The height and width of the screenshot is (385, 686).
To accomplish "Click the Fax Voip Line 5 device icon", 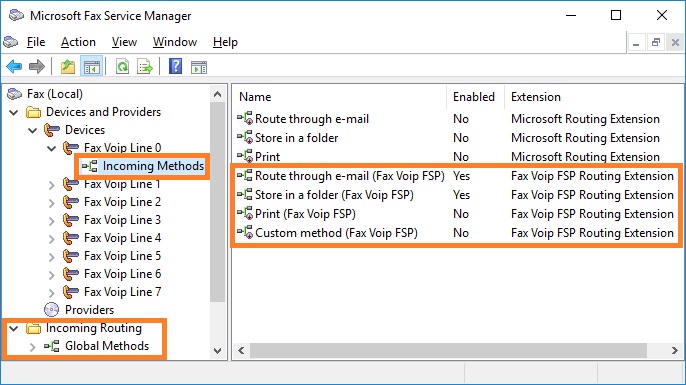I will (70, 256).
